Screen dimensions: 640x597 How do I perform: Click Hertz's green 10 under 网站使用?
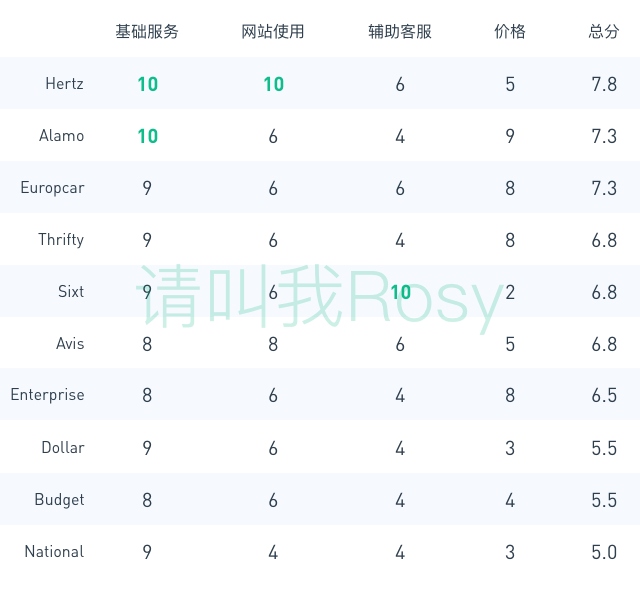(273, 84)
